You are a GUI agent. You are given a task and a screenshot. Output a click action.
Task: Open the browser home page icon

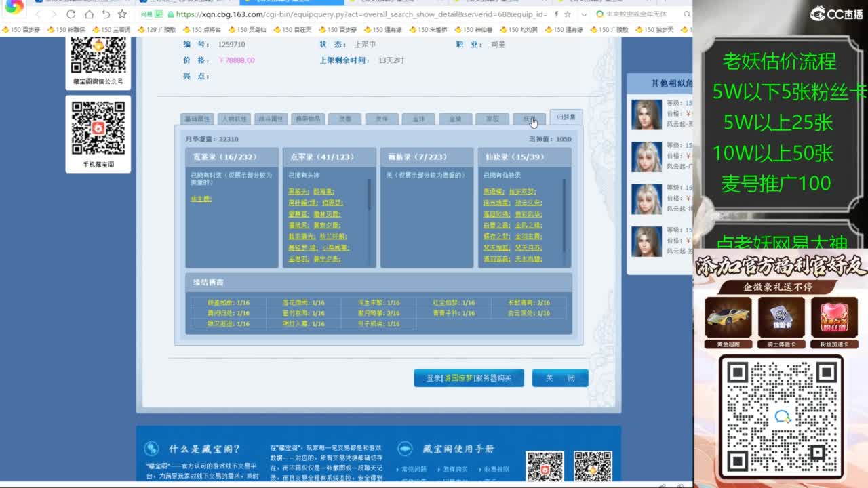[x=89, y=14]
